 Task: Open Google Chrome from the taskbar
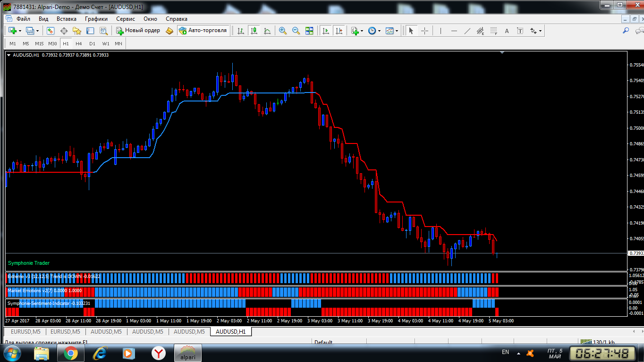(71, 353)
